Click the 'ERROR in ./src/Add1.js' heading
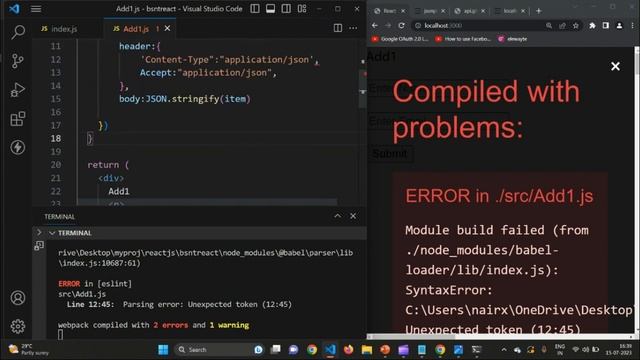This screenshot has width=640, height=360. click(x=499, y=196)
